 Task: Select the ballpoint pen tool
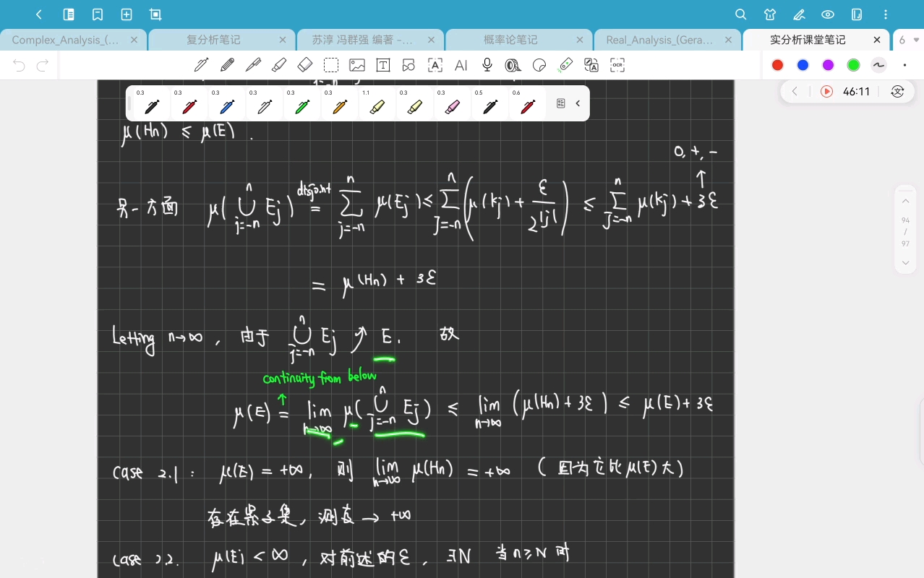point(253,65)
